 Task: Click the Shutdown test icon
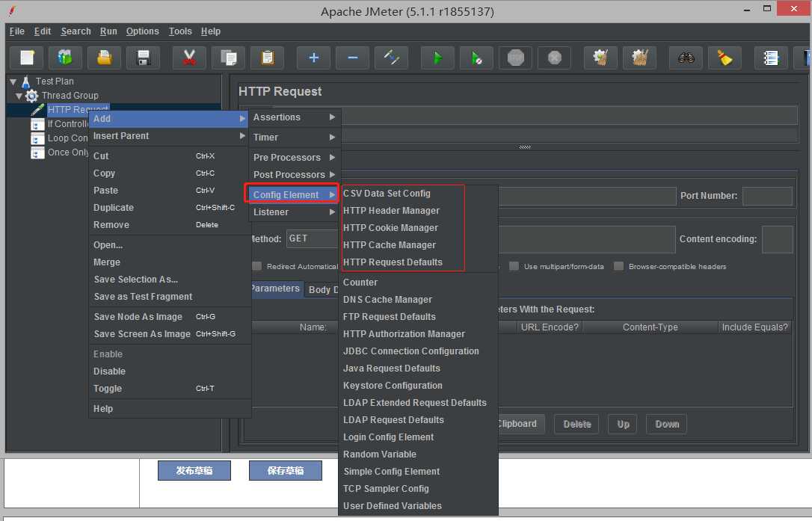[x=555, y=58]
